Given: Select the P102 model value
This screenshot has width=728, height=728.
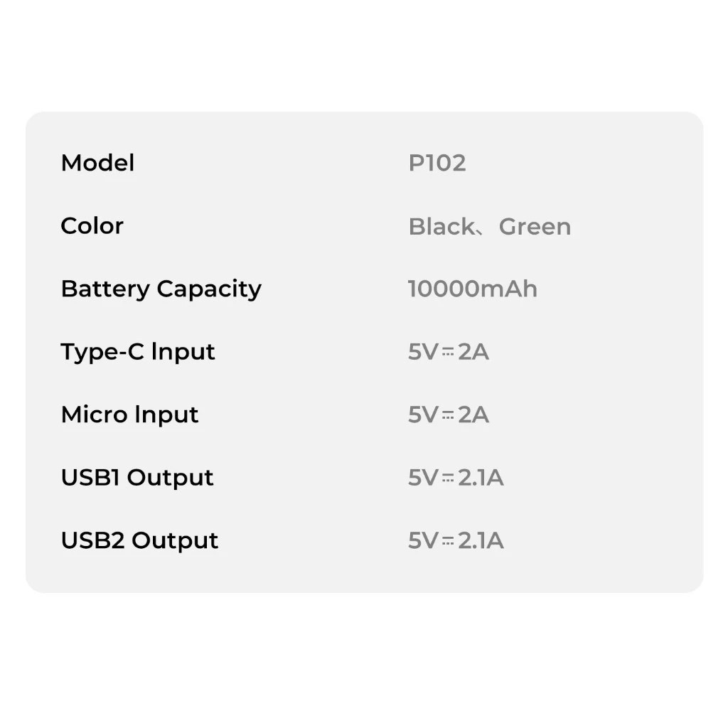Looking at the screenshot, I should point(437,163).
